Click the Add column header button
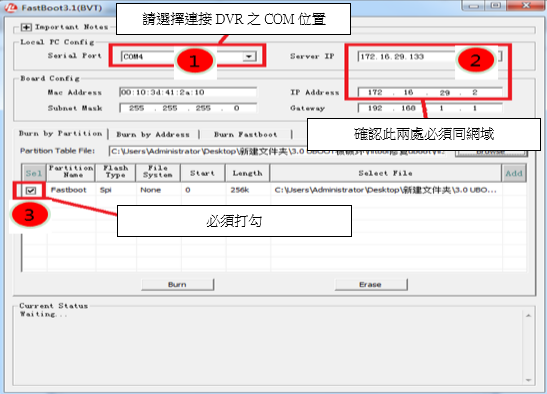Image resolution: width=547 pixels, height=394 pixels. click(x=514, y=173)
